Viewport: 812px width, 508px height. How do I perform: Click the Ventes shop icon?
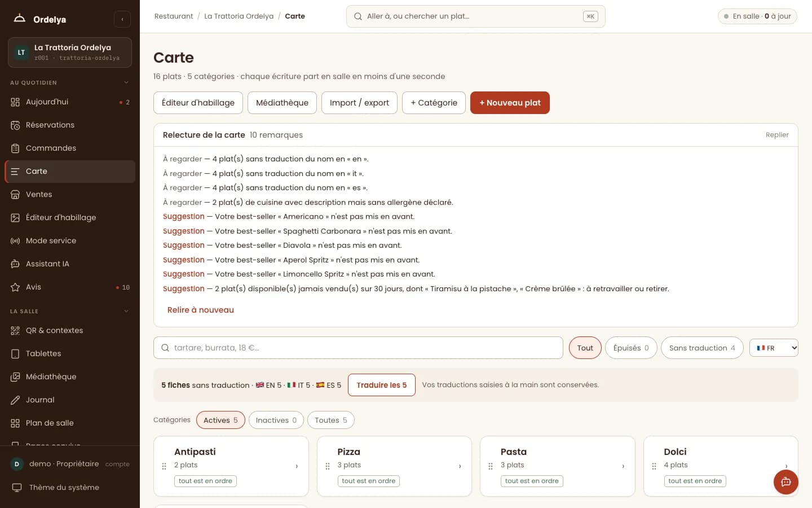tap(15, 195)
